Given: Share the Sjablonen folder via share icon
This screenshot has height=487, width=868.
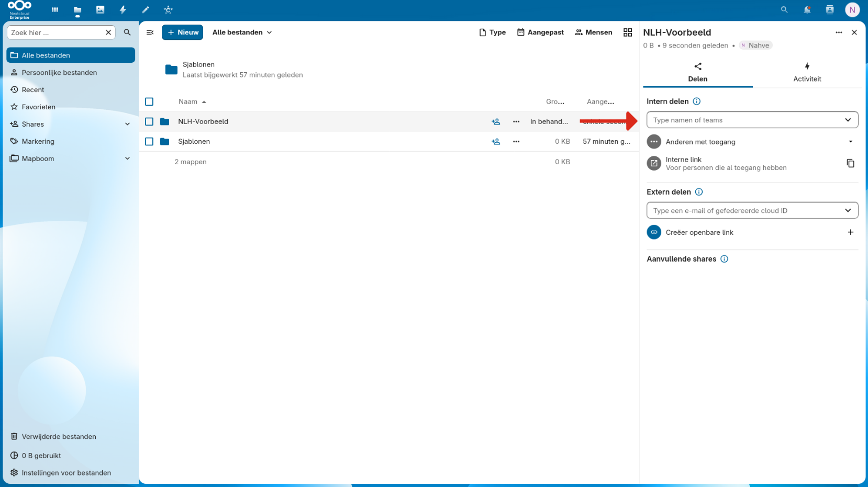Looking at the screenshot, I should pyautogui.click(x=496, y=141).
